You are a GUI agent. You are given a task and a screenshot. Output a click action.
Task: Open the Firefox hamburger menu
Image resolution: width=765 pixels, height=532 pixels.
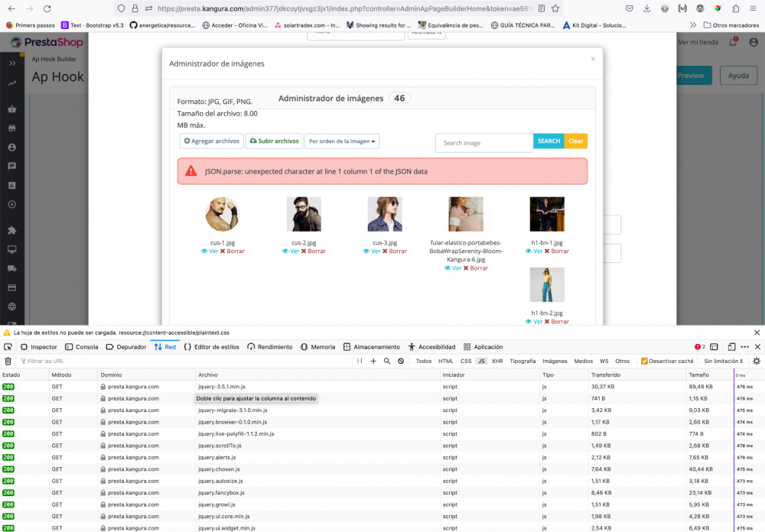pyautogui.click(x=754, y=8)
